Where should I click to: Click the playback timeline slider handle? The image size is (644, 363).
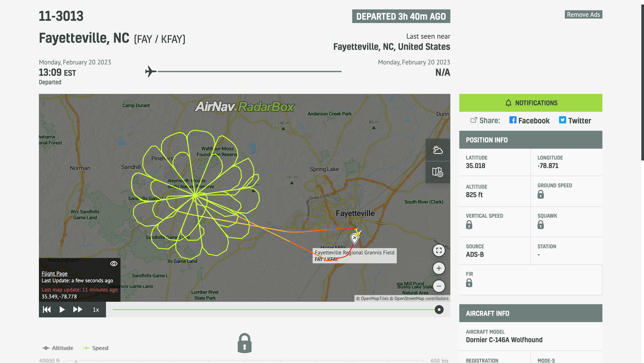[439, 310]
